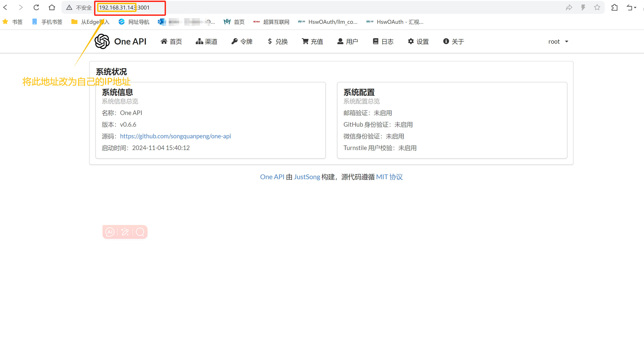Open the MIT 协议 license link

[x=389, y=177]
